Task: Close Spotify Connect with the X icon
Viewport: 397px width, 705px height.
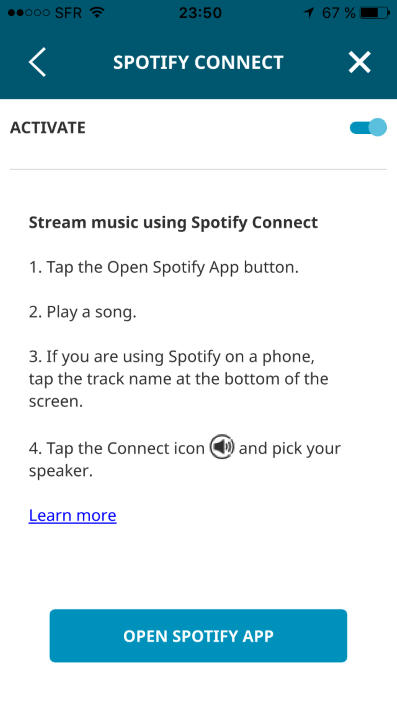Action: tap(360, 62)
